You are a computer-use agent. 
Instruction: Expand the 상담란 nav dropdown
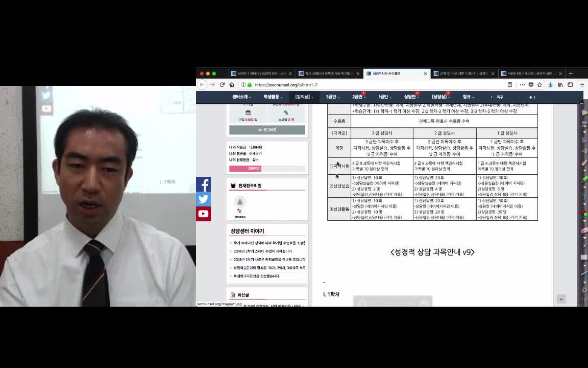point(411,97)
